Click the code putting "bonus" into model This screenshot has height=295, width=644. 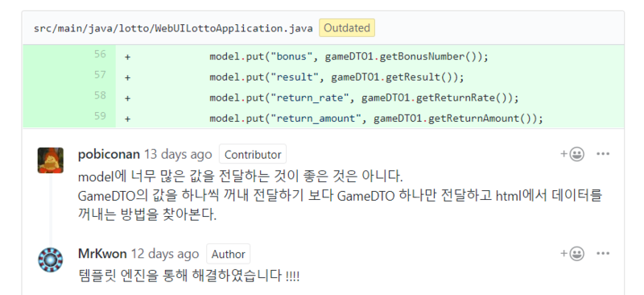point(349,56)
